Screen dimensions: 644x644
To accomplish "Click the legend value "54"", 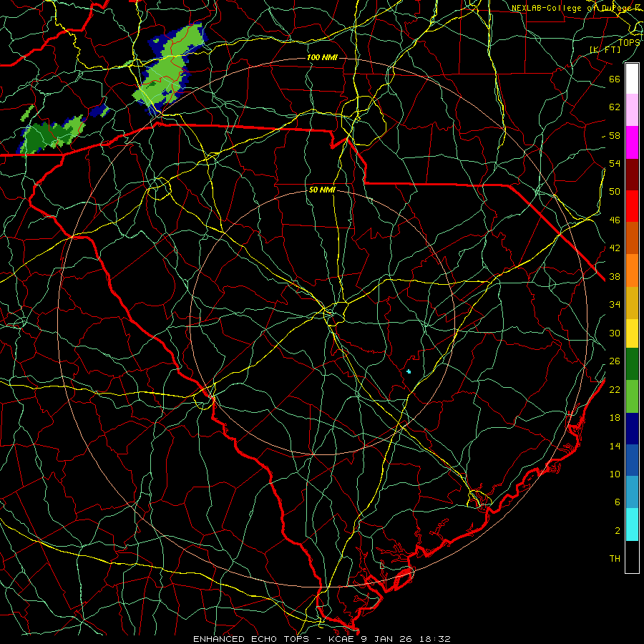I will click(x=615, y=163).
